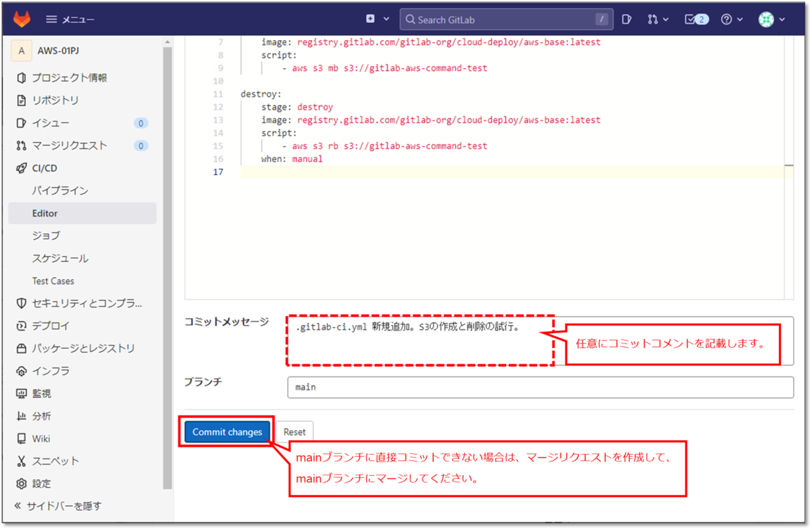Click the イシュー count badge 0
Viewport: 812px width, 530px height.
(141, 123)
